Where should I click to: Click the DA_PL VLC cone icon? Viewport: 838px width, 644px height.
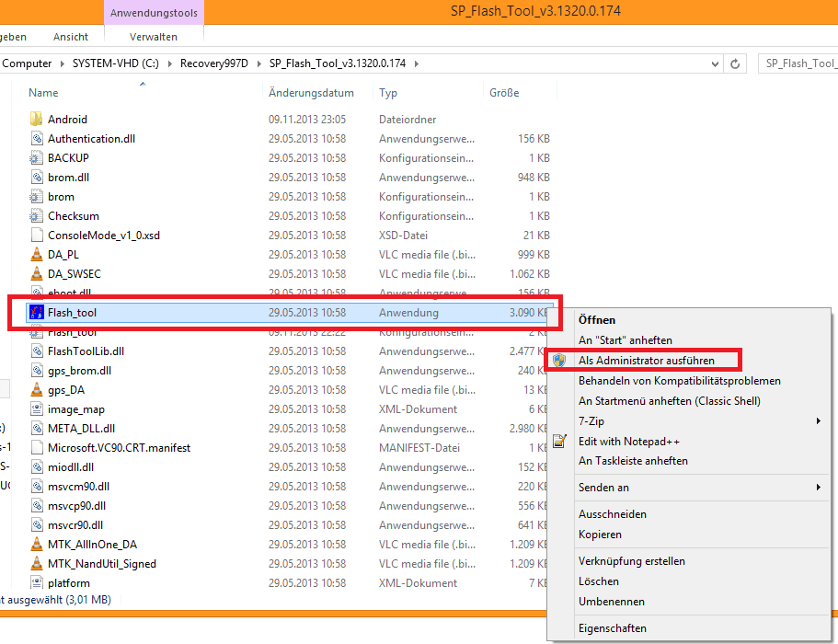37,255
